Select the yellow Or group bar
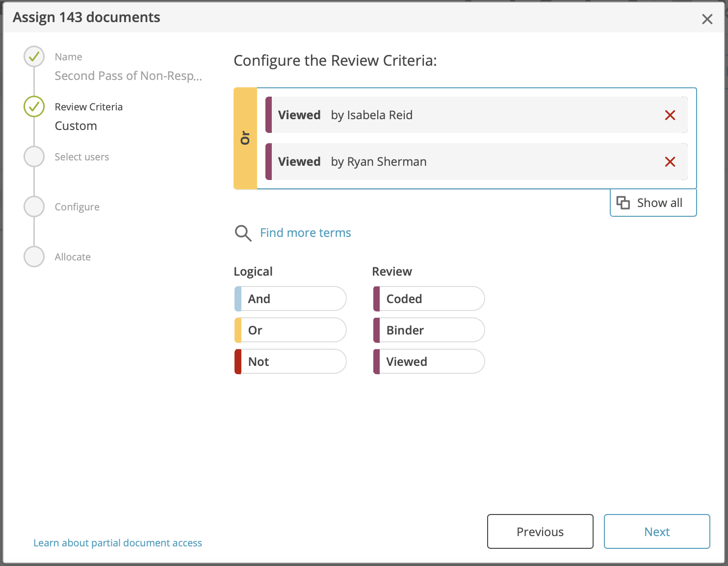Screen dimensions: 728x566 (x=245, y=138)
